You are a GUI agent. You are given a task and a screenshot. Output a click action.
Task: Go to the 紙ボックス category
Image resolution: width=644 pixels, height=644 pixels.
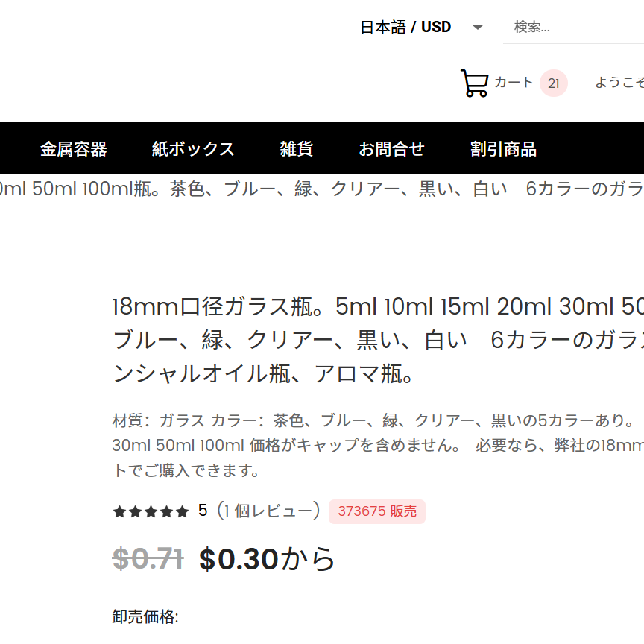tap(193, 149)
